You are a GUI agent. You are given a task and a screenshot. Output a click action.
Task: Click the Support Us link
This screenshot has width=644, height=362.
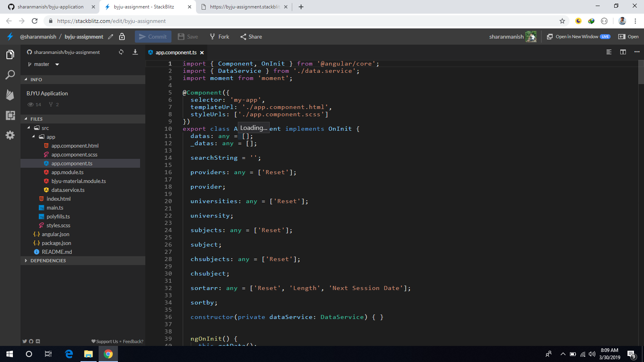105,341
